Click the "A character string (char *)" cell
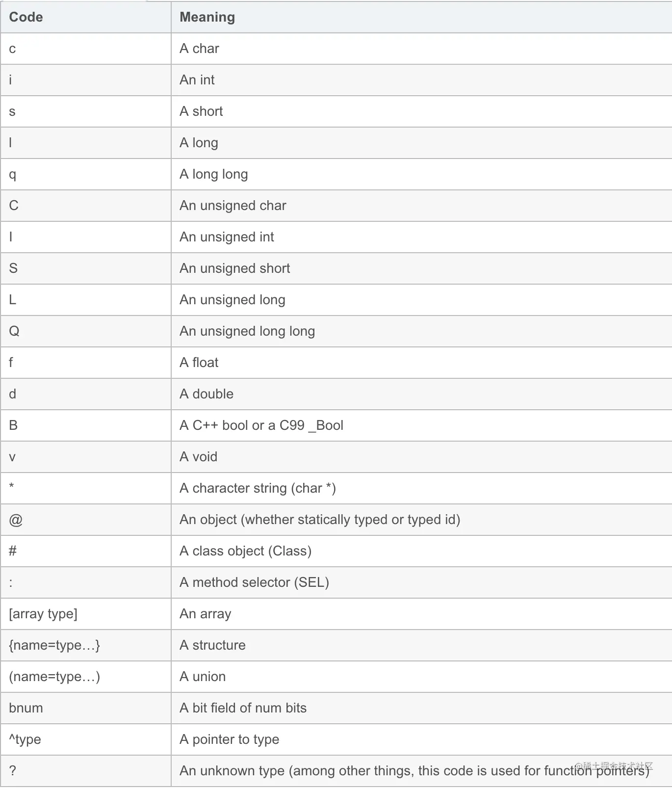This screenshot has height=790, width=672. [258, 488]
